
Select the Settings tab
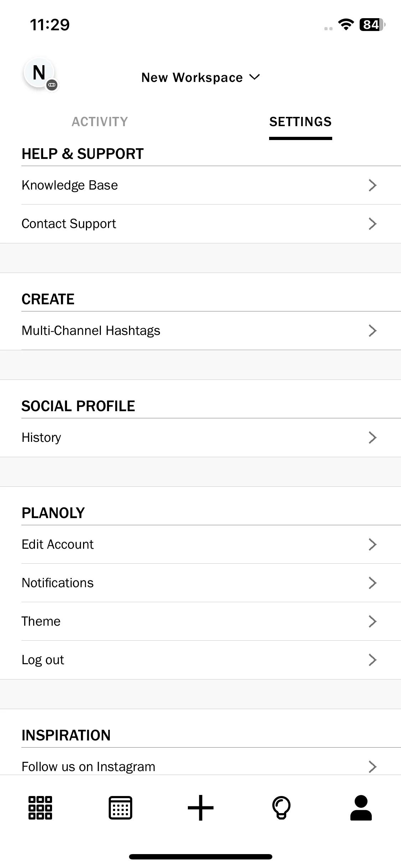[x=300, y=122]
